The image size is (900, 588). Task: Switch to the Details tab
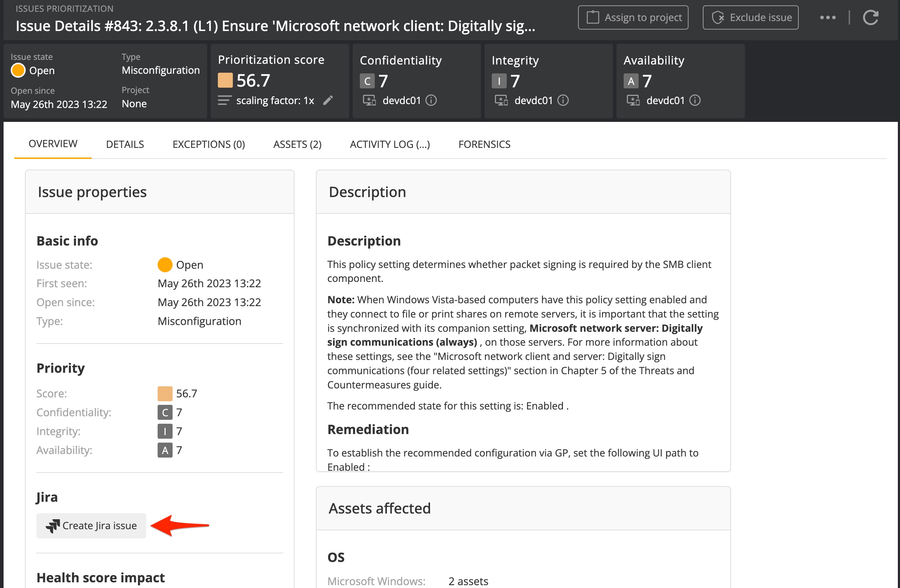(x=124, y=144)
